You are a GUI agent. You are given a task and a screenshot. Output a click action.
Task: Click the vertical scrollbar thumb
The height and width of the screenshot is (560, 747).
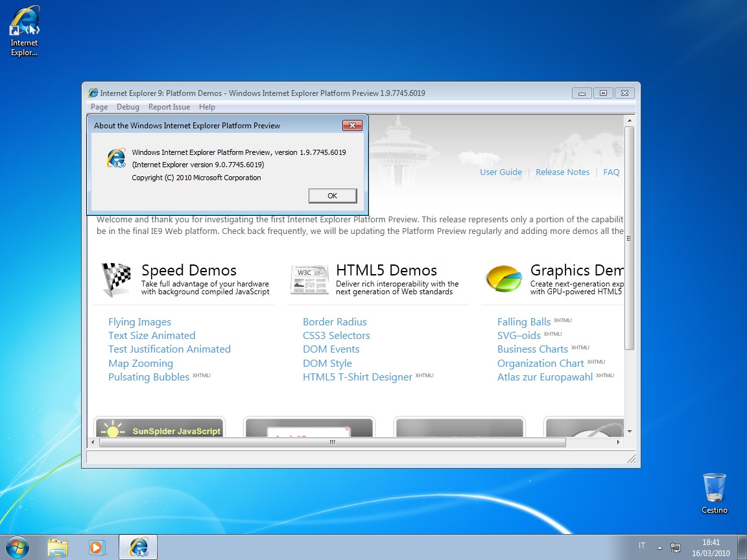pyautogui.click(x=630, y=238)
